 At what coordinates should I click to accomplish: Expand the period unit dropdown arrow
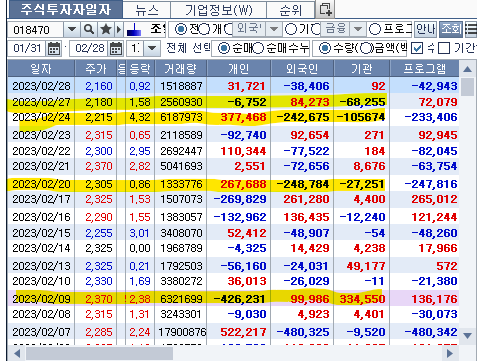click(152, 49)
